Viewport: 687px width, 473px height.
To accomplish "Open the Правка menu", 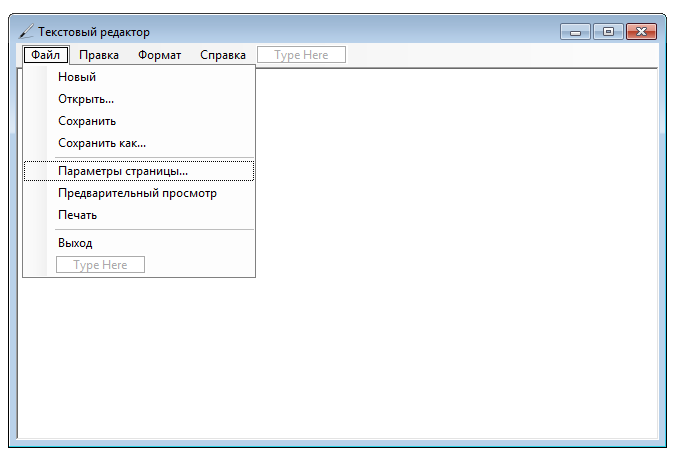I will coord(99,55).
